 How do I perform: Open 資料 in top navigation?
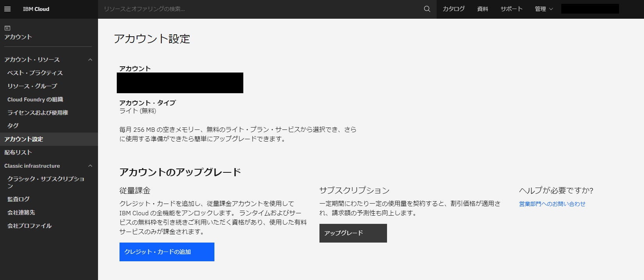point(483,9)
